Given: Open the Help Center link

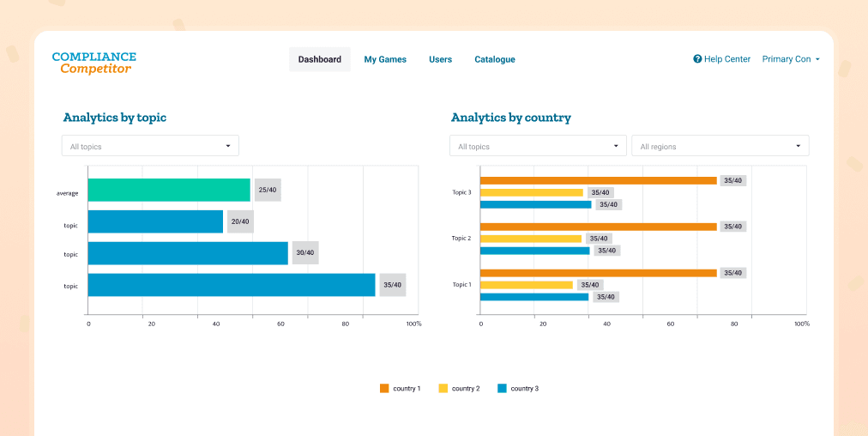Looking at the screenshot, I should point(726,59).
